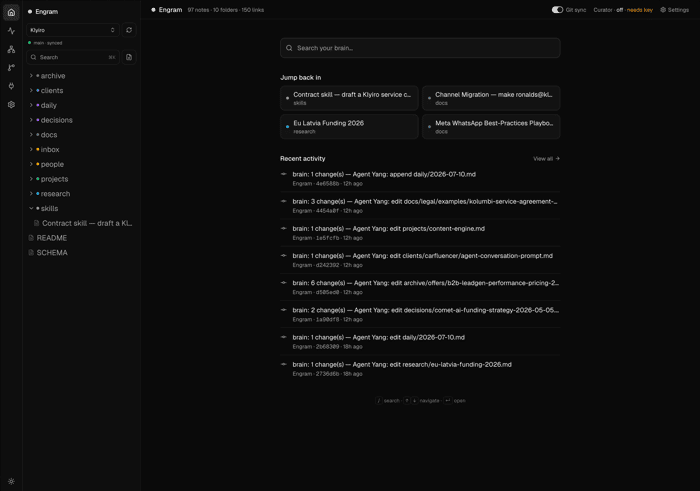Image resolution: width=700 pixels, height=491 pixels.
Task: Toggle the Git sync switch
Action: pyautogui.click(x=557, y=10)
